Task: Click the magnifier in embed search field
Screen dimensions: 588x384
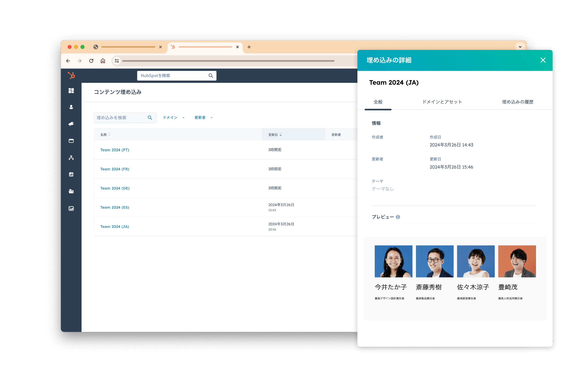Action: point(150,118)
